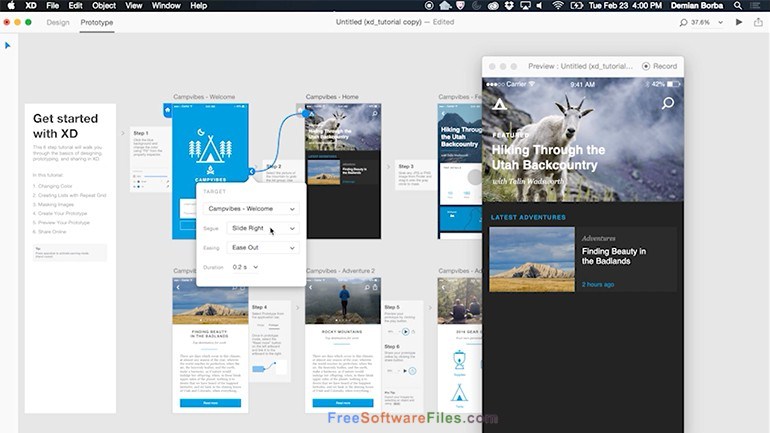Click the tent logo in preview app
Viewport: 770px width, 433px height.
pyautogui.click(x=499, y=104)
